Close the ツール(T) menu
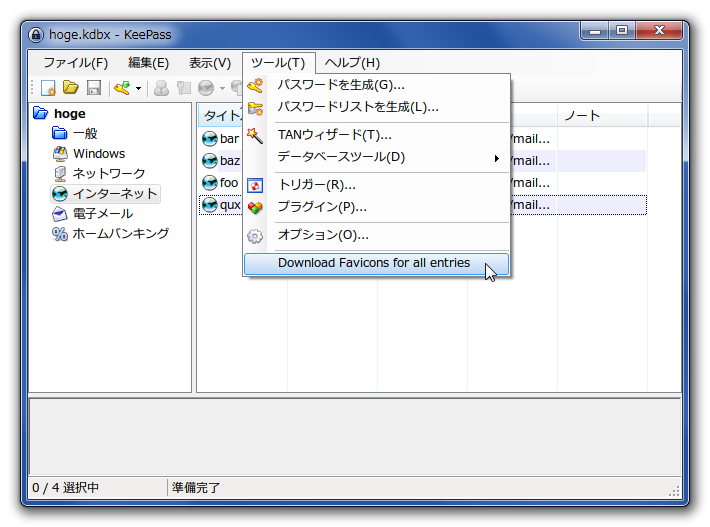Viewport: 710px width, 527px height. click(x=278, y=62)
